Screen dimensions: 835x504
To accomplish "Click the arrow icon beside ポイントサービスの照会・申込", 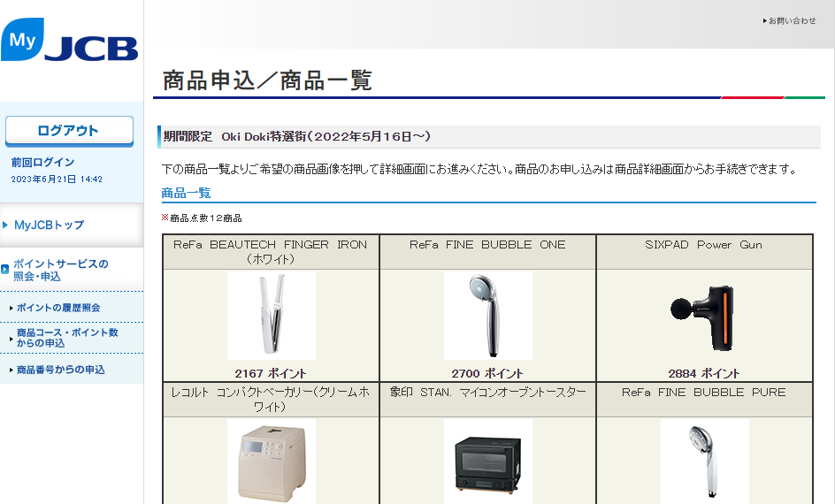I will (4, 270).
